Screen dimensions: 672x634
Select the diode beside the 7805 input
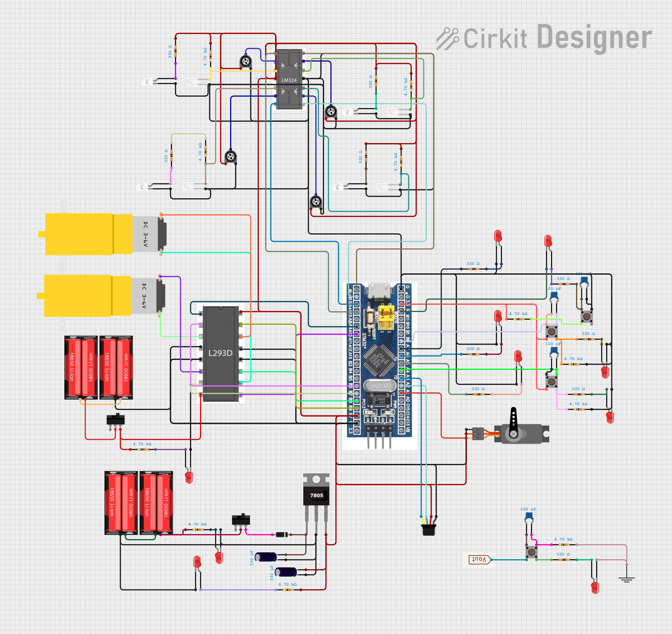(282, 535)
